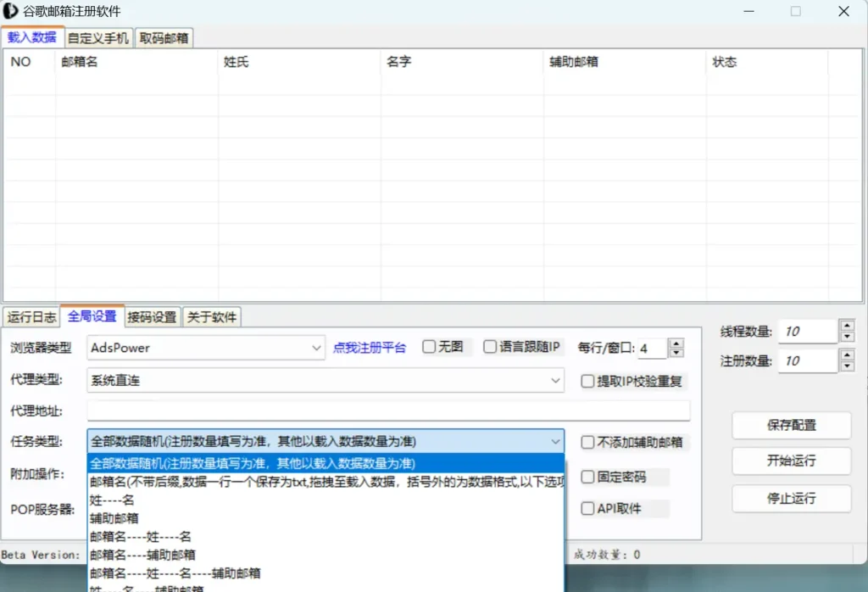Open the 接码设置 tab
868x592 pixels.
[153, 316]
